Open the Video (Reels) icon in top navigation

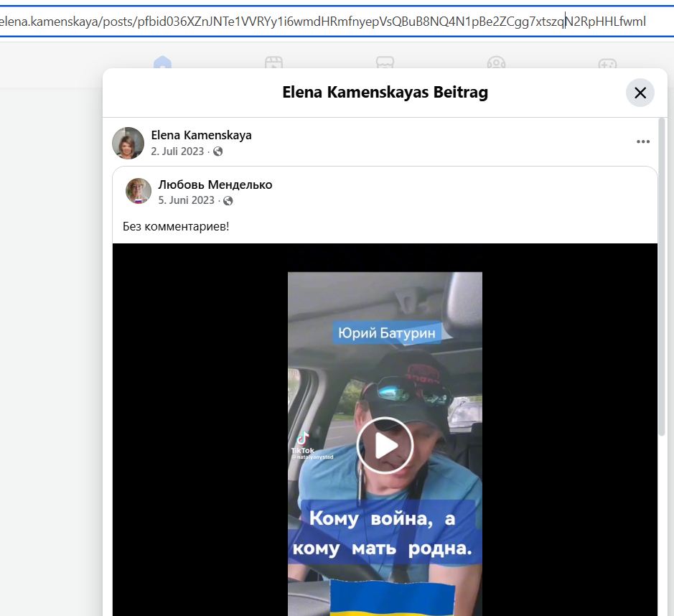(273, 63)
